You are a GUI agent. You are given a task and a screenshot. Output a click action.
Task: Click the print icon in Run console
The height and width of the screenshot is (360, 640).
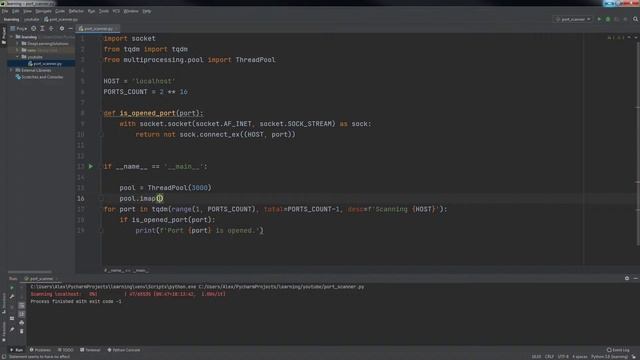click(22, 322)
